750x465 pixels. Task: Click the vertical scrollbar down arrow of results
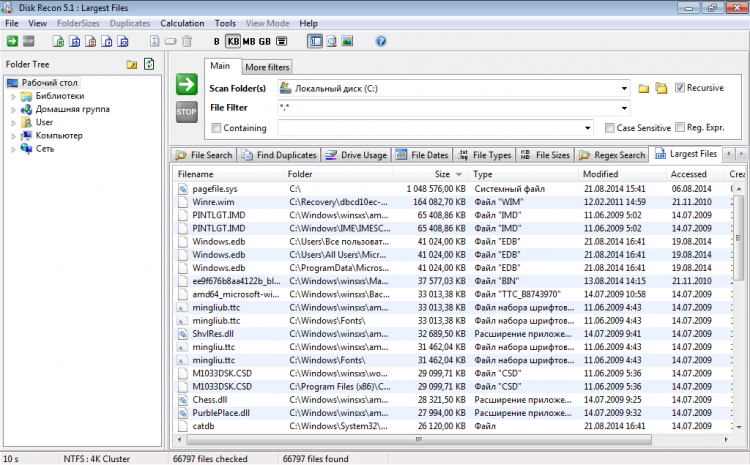[x=739, y=427]
